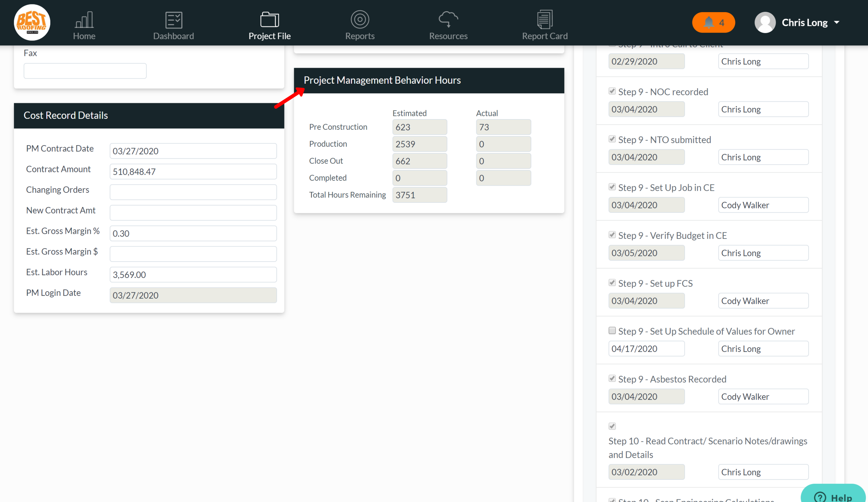This screenshot has height=502, width=868.
Task: Click the PM Login Date field
Action: tap(193, 295)
